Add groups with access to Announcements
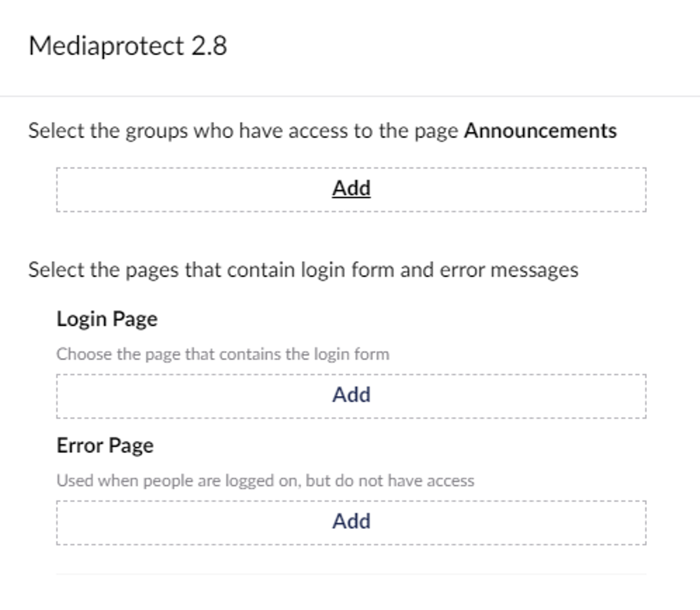Screen dimensions: 700x610 point(351,188)
